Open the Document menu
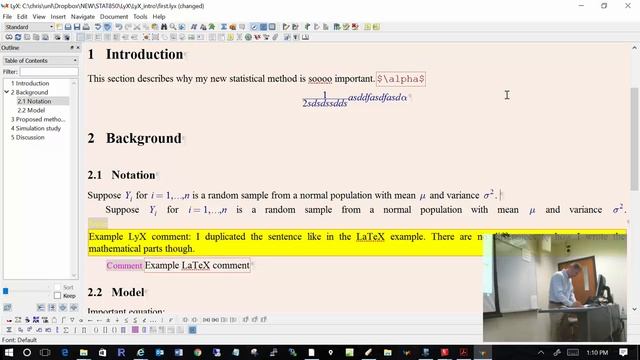 114,17
